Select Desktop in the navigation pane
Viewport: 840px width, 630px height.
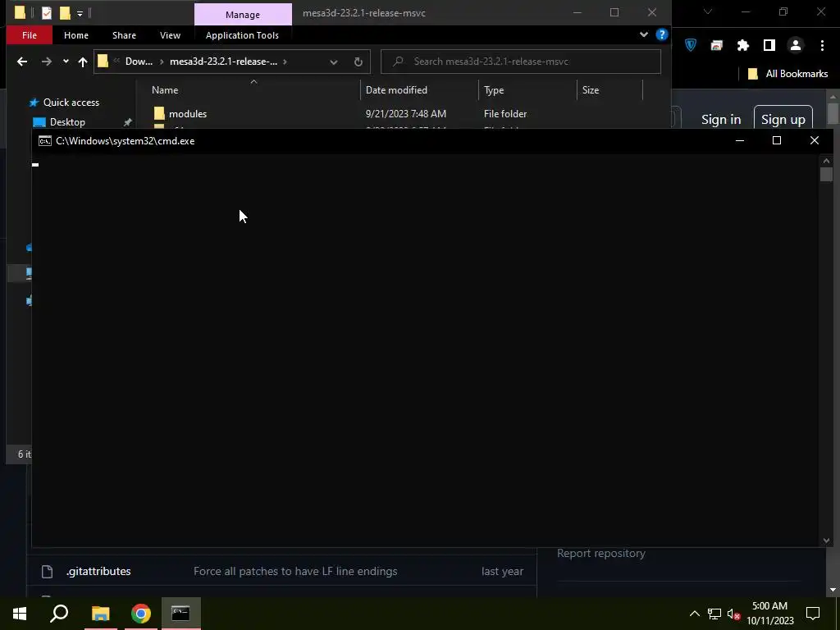(67, 122)
